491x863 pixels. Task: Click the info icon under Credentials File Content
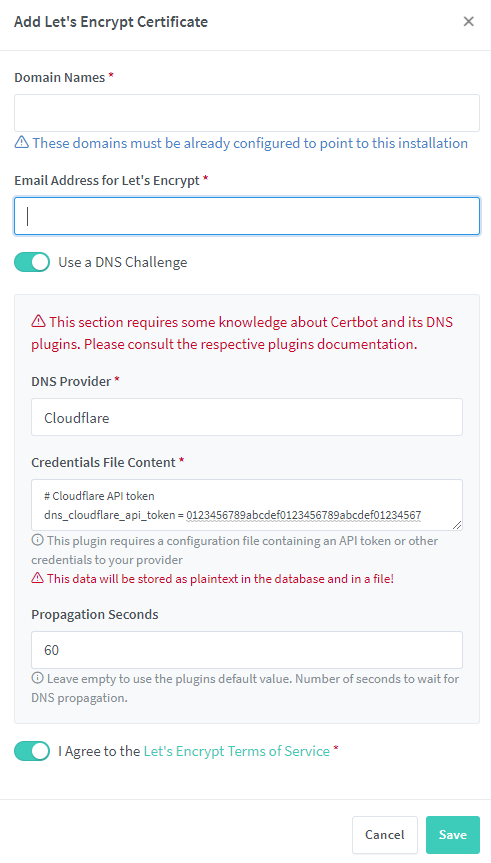click(37, 540)
